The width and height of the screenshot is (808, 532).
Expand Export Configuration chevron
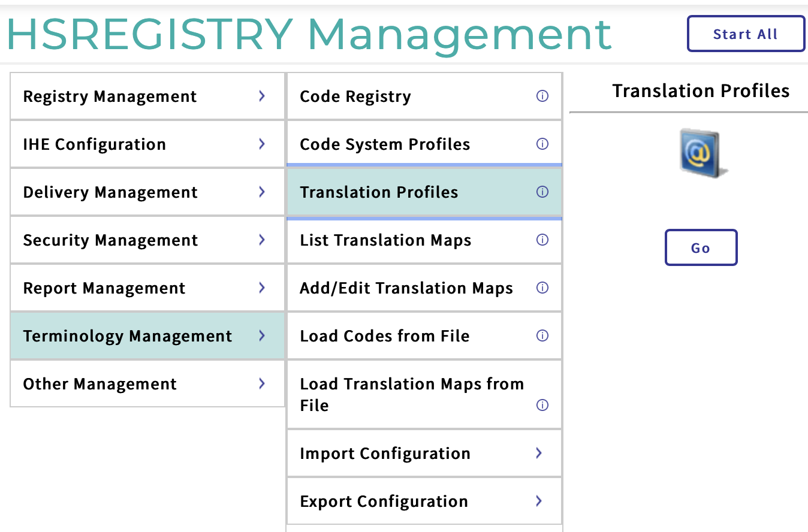[539, 501]
